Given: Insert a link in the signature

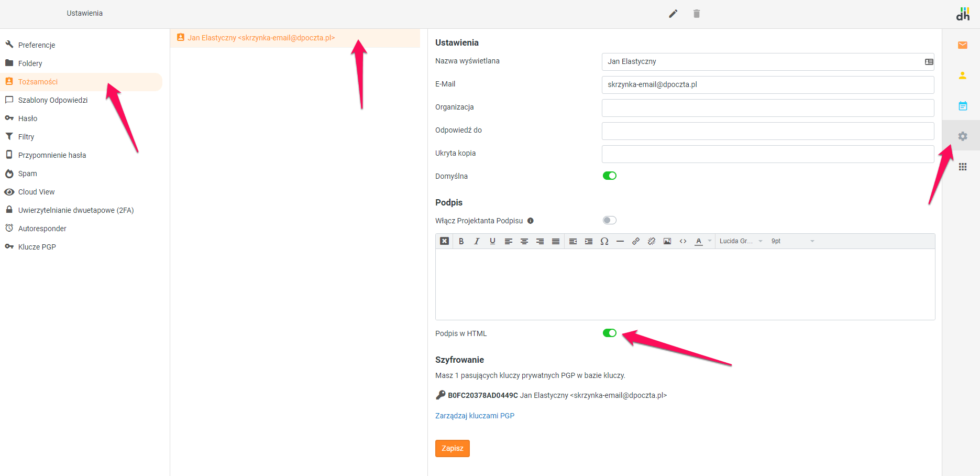Looking at the screenshot, I should pyautogui.click(x=636, y=241).
